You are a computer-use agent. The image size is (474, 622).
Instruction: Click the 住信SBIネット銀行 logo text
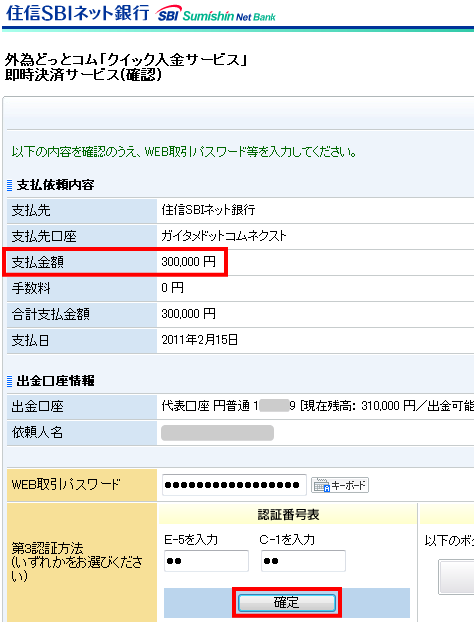[x=77, y=13]
